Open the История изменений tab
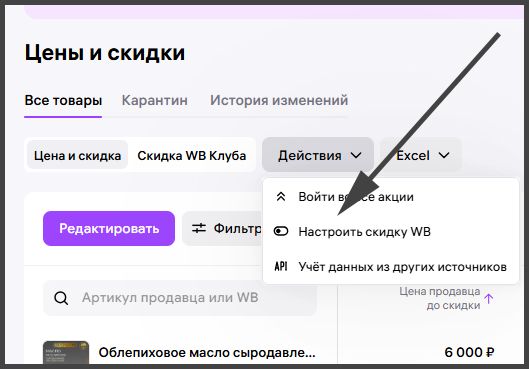Image resolution: width=529 pixels, height=369 pixels. (x=279, y=100)
